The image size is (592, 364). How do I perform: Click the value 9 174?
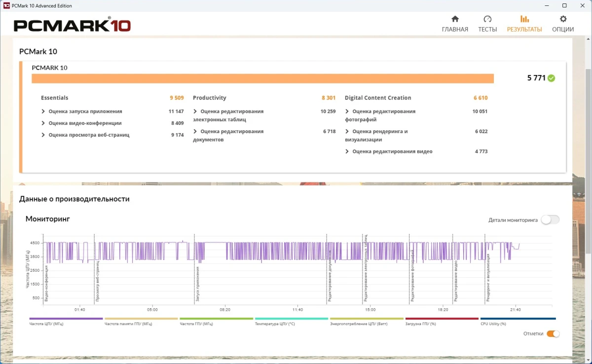click(178, 135)
